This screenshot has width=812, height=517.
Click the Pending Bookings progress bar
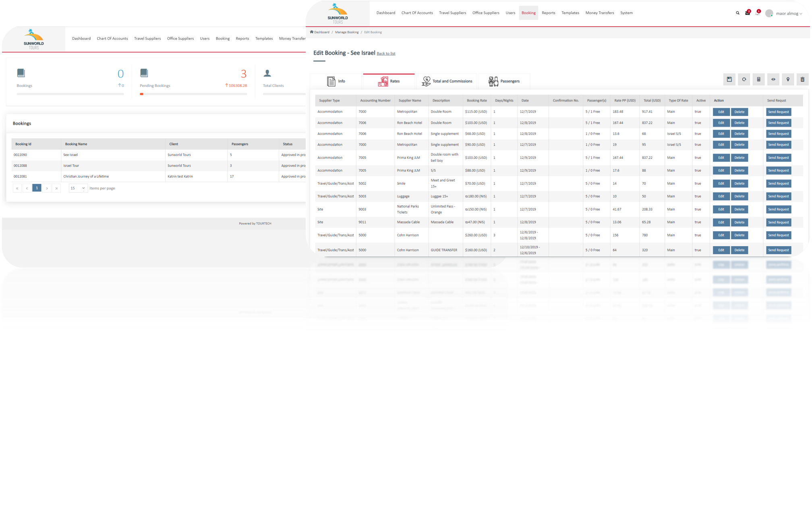point(193,94)
